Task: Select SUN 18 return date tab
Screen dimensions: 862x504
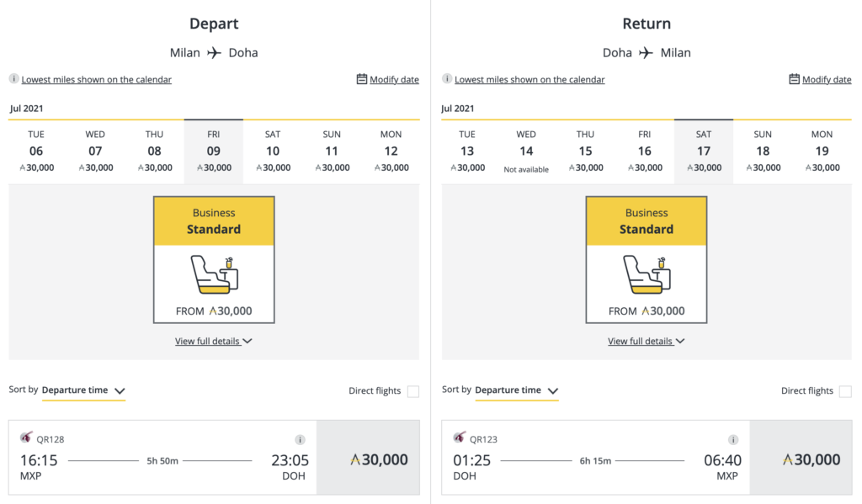Action: tap(763, 151)
